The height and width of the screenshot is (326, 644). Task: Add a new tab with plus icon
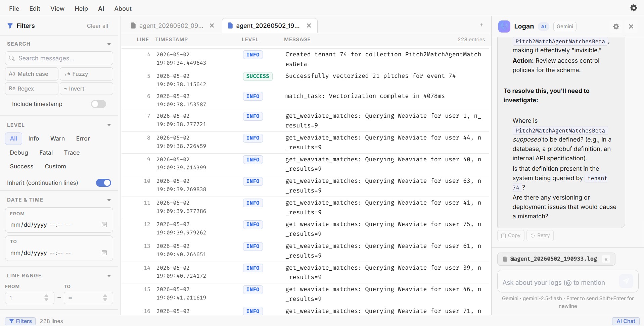[x=481, y=25]
